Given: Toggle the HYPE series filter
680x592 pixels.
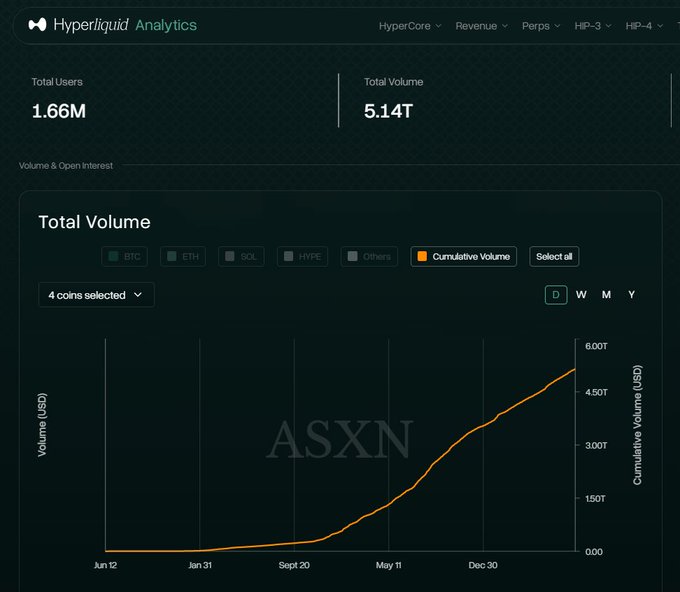Looking at the screenshot, I should (302, 256).
